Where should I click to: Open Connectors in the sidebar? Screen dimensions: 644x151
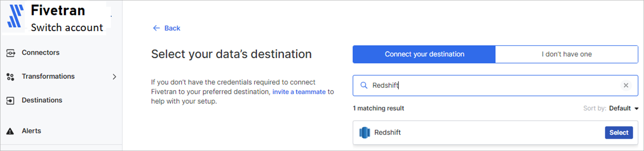point(41,53)
